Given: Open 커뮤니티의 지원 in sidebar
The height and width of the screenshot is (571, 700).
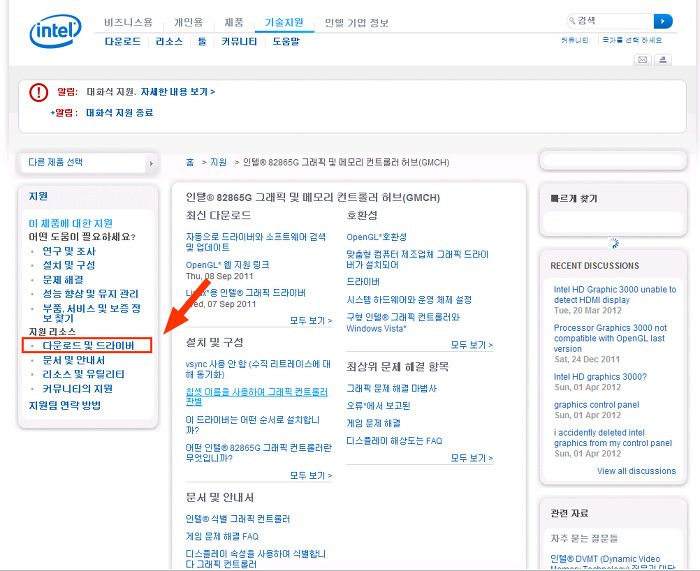Looking at the screenshot, I should 77,389.
